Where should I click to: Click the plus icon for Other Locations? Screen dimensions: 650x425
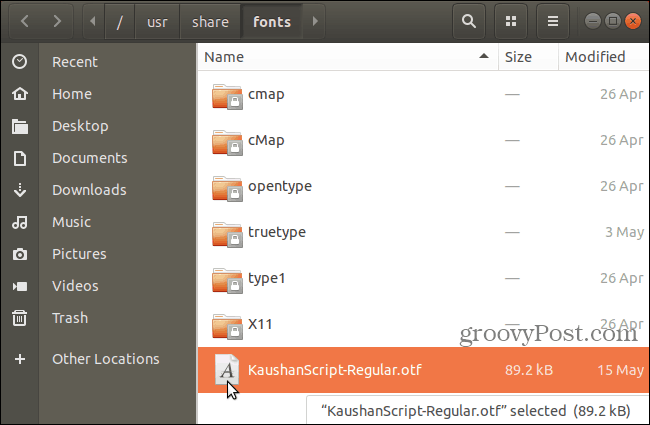point(19,359)
